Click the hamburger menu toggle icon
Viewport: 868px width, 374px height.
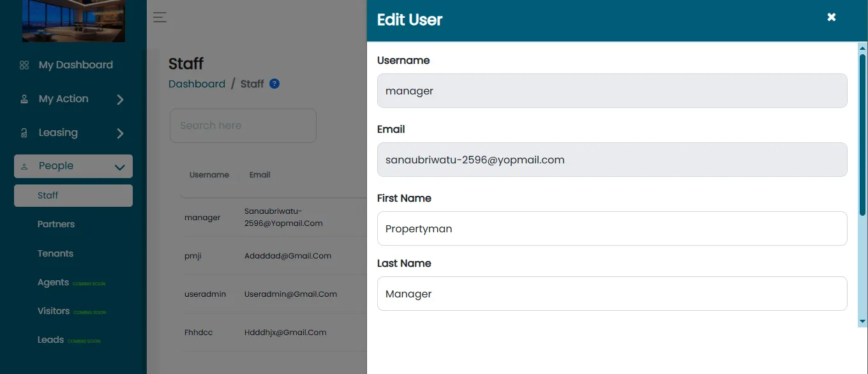tap(160, 17)
